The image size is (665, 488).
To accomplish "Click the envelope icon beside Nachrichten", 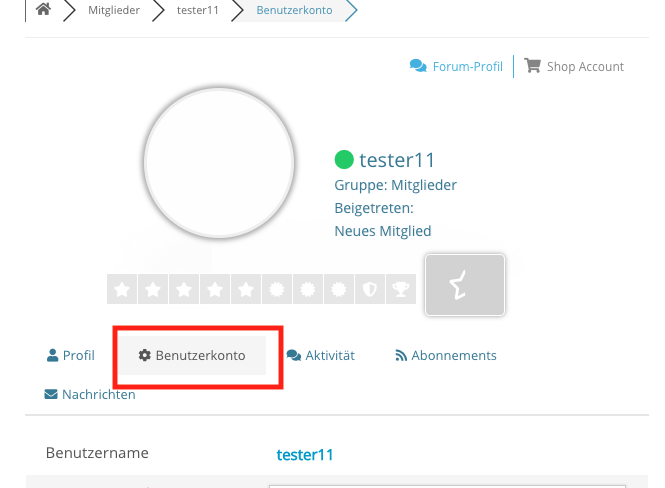I will [51, 394].
